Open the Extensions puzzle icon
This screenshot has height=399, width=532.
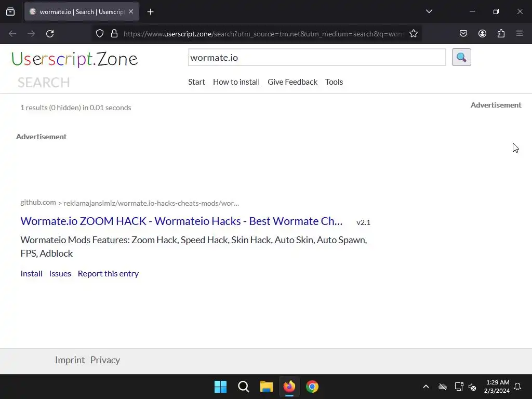501,34
